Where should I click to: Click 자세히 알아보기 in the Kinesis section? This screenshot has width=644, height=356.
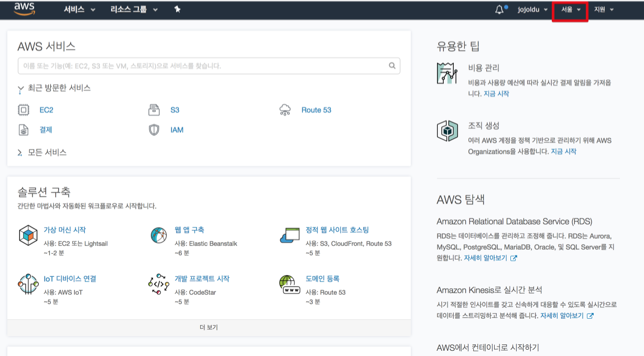click(x=562, y=316)
